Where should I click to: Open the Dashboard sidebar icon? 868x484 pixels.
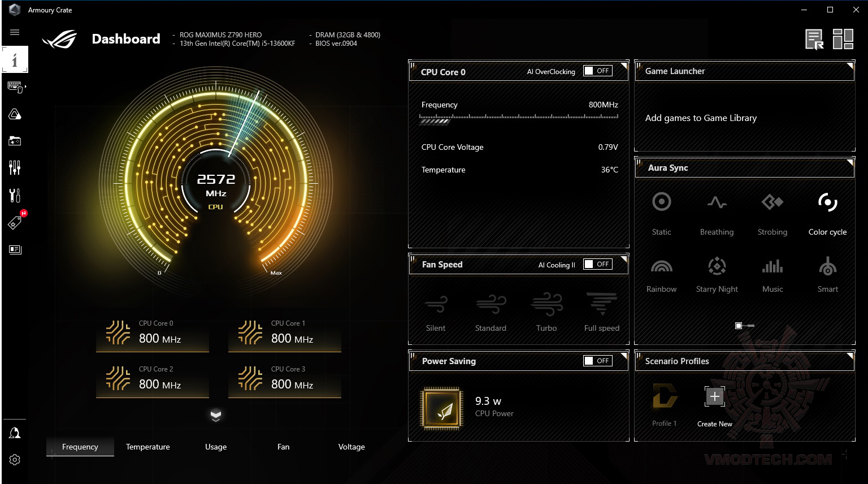[x=15, y=59]
